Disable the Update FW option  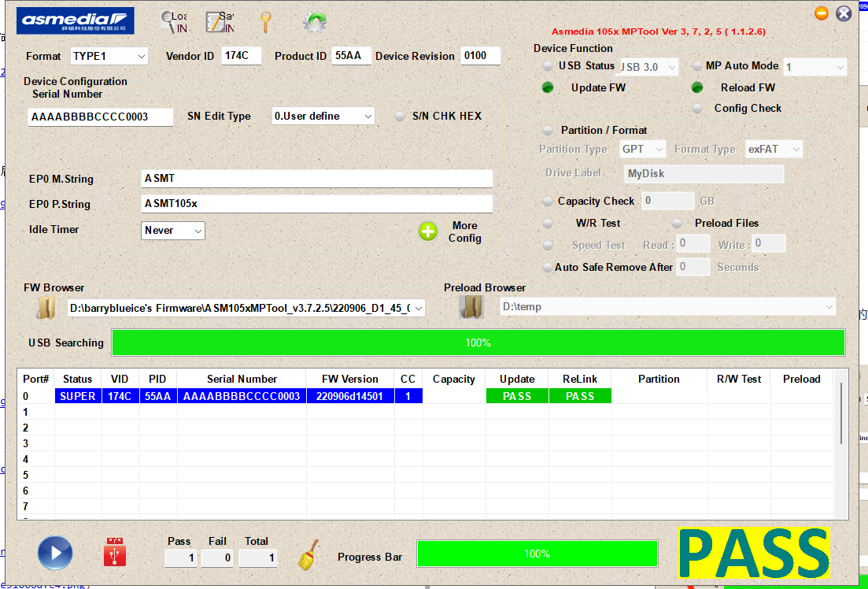pos(548,87)
